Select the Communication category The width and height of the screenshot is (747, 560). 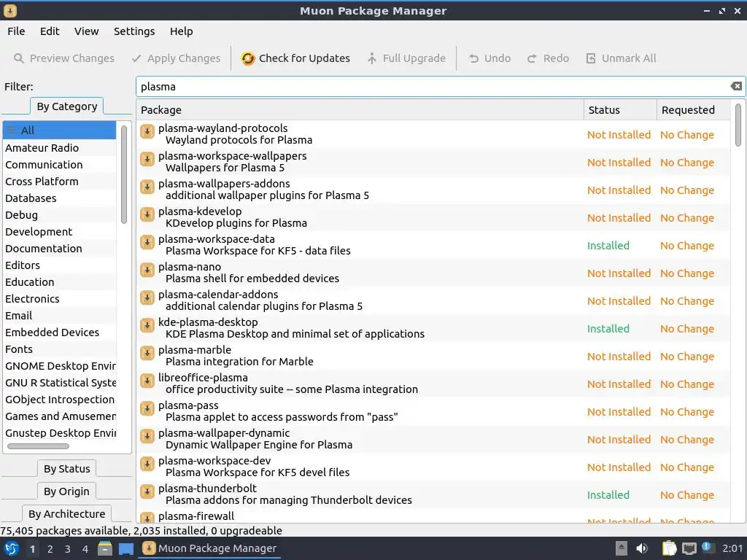[60, 165]
